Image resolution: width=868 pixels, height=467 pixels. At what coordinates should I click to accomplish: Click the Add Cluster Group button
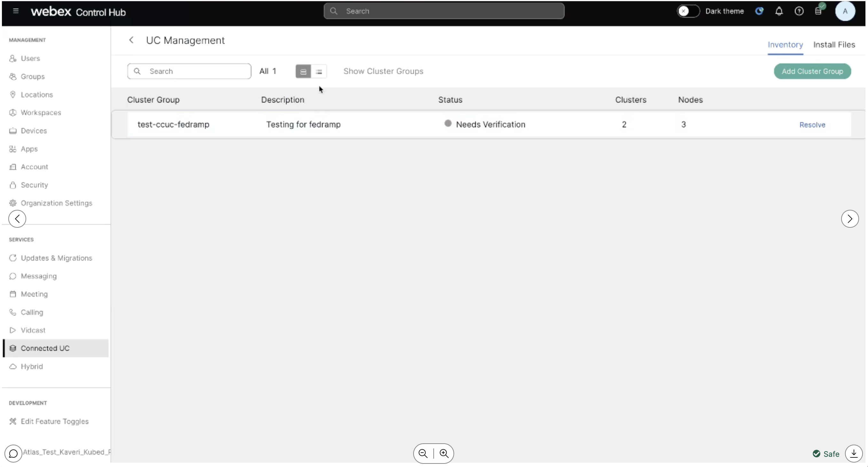pyautogui.click(x=812, y=71)
